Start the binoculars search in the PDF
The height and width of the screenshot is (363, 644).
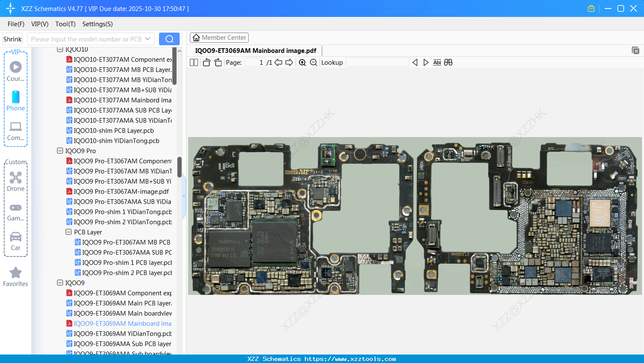click(448, 62)
